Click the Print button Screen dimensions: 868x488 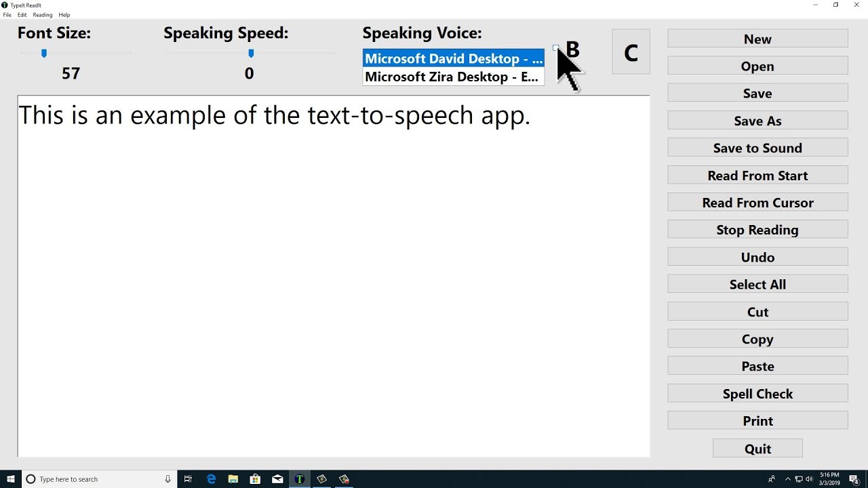757,420
